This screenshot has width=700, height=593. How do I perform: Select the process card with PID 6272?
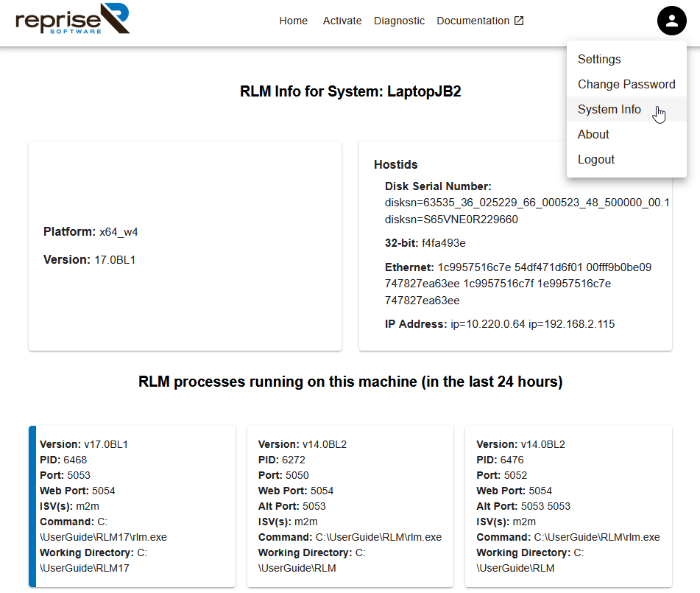[350, 506]
